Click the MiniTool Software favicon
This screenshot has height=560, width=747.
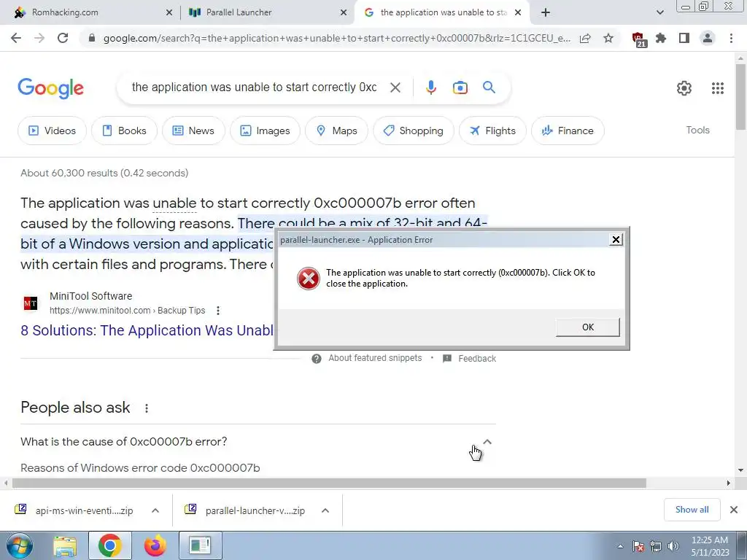pos(31,303)
